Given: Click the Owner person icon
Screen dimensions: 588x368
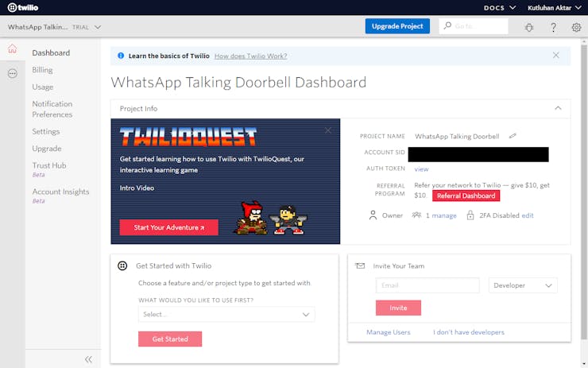Looking at the screenshot, I should 373,215.
